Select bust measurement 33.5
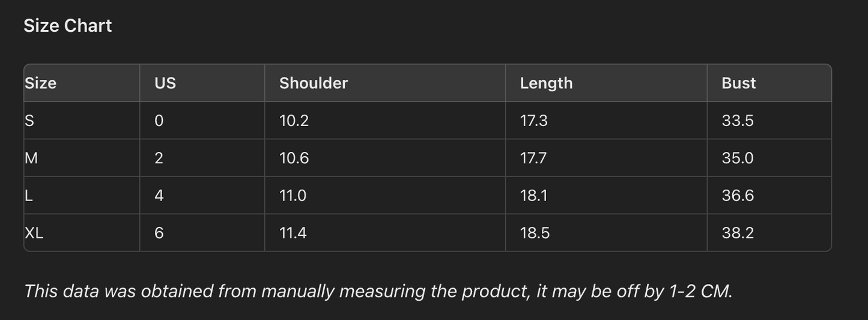 tap(737, 121)
